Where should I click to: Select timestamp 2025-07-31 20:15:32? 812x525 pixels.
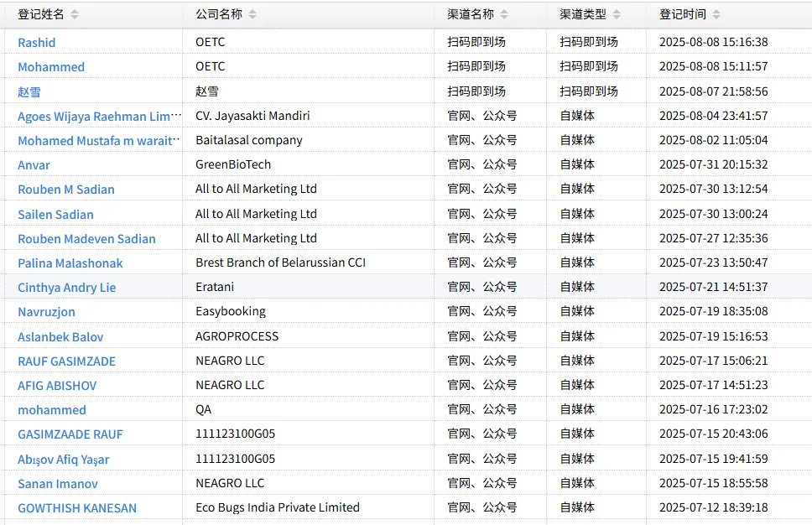point(713,164)
